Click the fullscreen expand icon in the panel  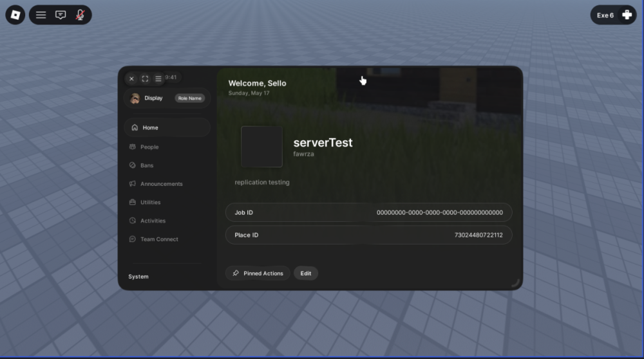tap(145, 78)
